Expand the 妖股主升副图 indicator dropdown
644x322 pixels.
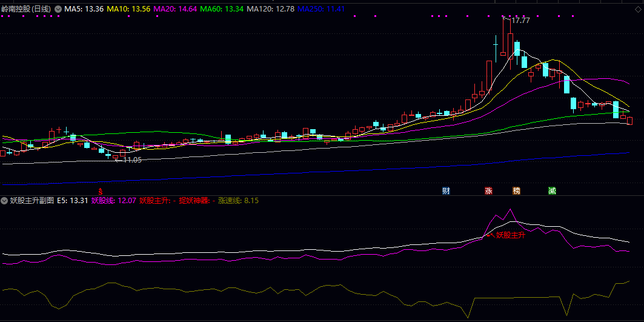point(4,200)
